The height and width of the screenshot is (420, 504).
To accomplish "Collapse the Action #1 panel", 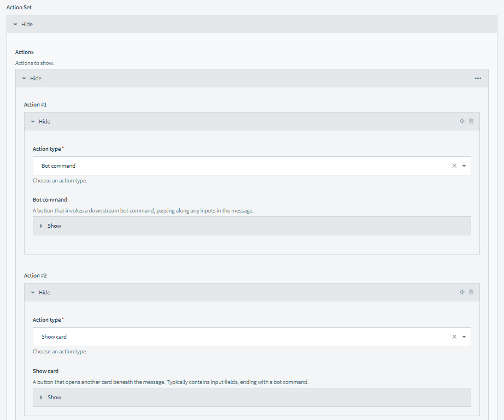I will point(40,122).
